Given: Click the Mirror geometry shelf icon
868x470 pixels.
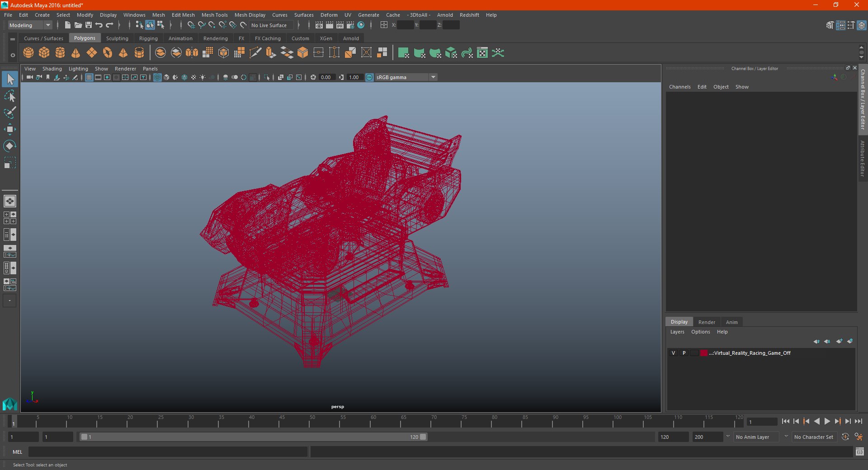Looking at the screenshot, I should click(x=192, y=53).
